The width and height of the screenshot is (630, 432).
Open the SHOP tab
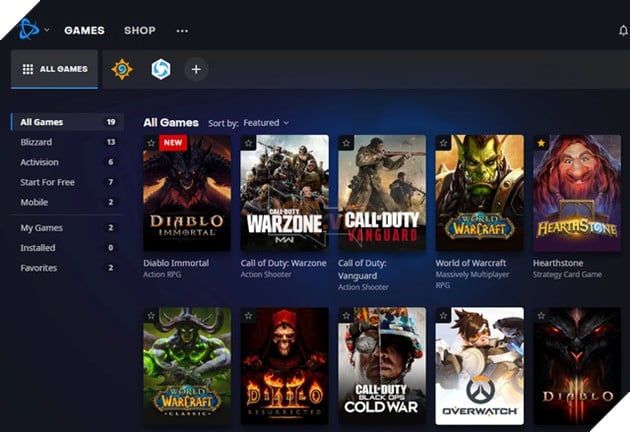pyautogui.click(x=140, y=30)
